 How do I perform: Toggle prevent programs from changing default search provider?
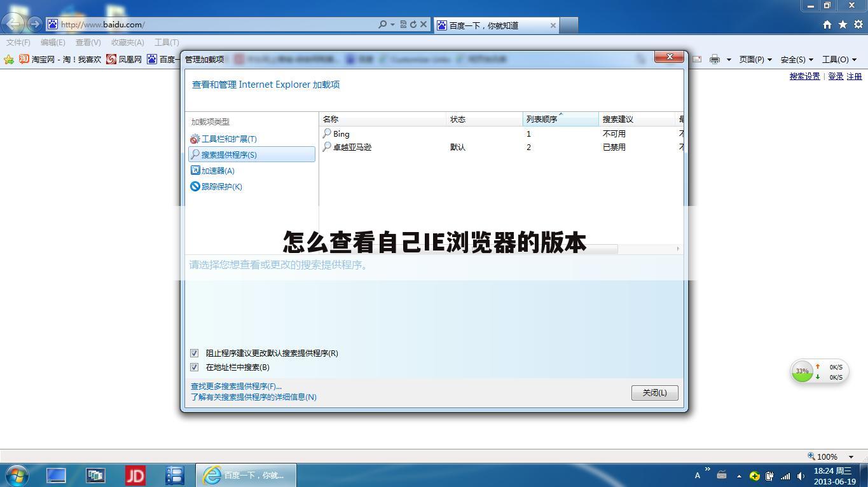(195, 353)
